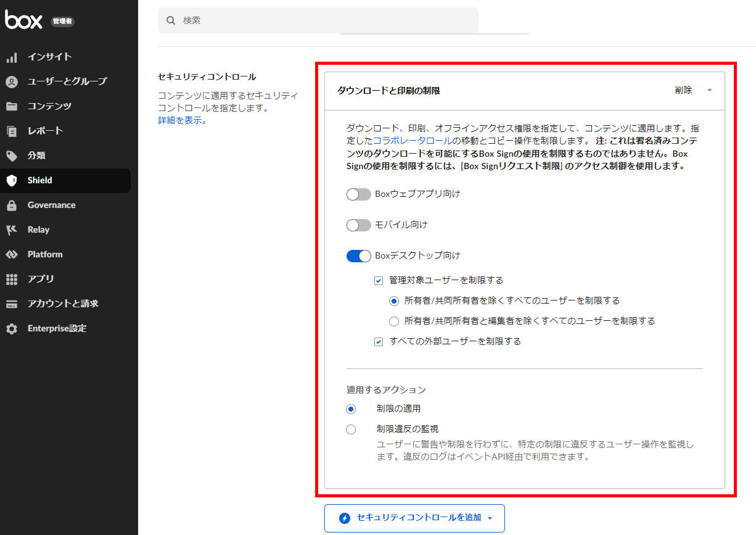The height and width of the screenshot is (535, 756).
Task: Select 制限違反の監視 radio button
Action: coord(351,429)
